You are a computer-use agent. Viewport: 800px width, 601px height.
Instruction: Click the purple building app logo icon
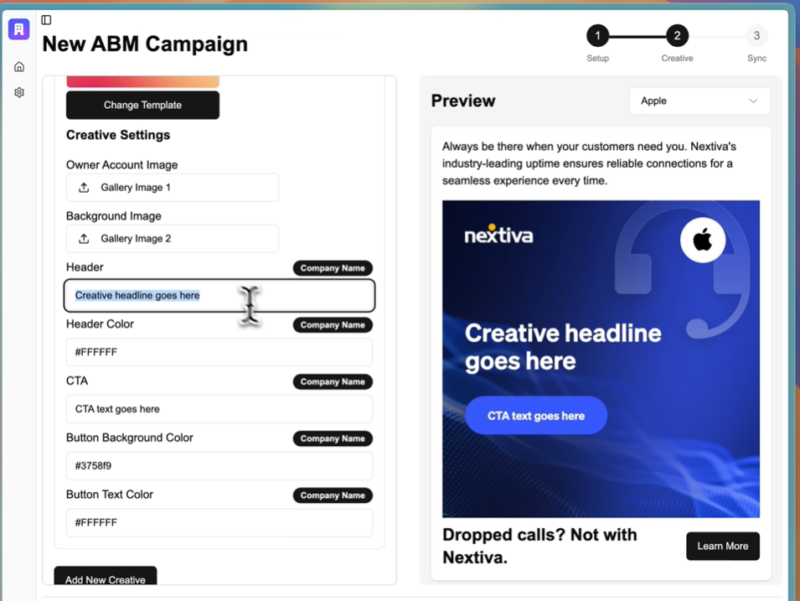[x=19, y=29]
